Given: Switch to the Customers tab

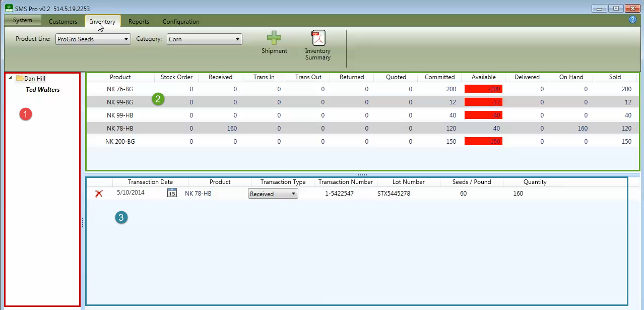Looking at the screenshot, I should point(63,22).
